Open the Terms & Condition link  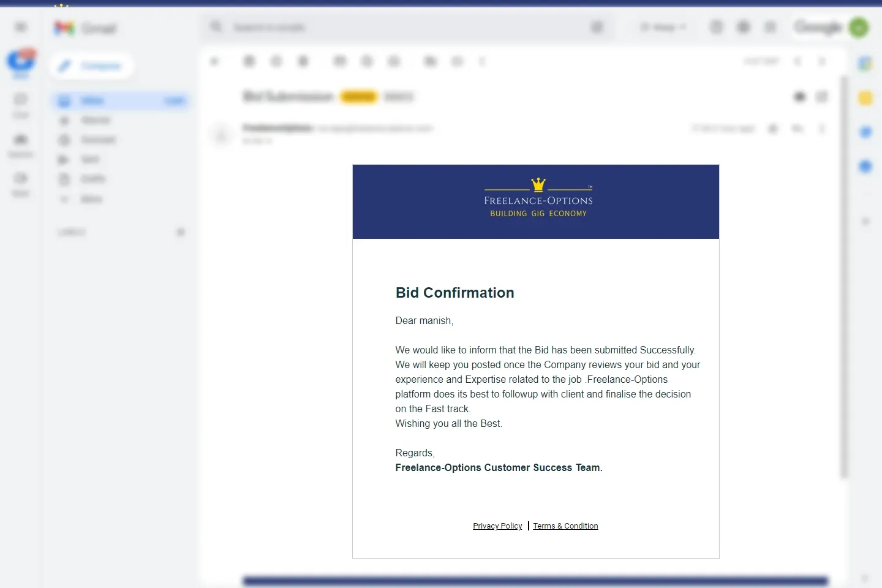[x=565, y=526]
